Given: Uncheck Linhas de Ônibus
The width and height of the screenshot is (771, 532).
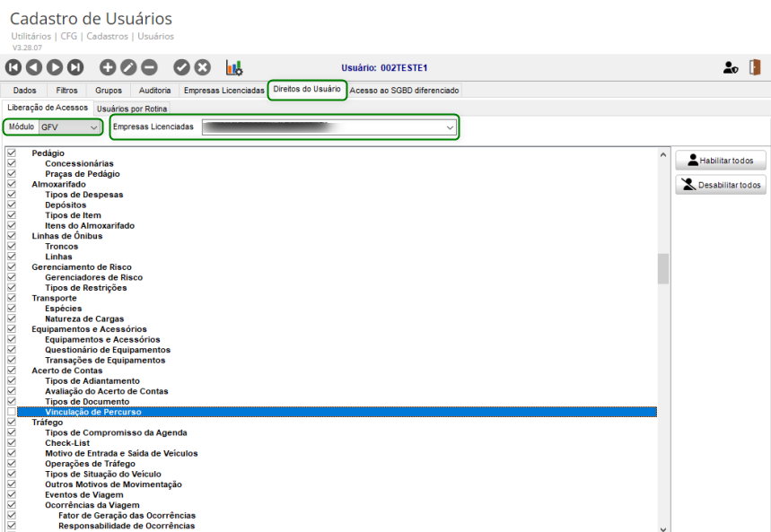Looking at the screenshot, I should click(12, 236).
